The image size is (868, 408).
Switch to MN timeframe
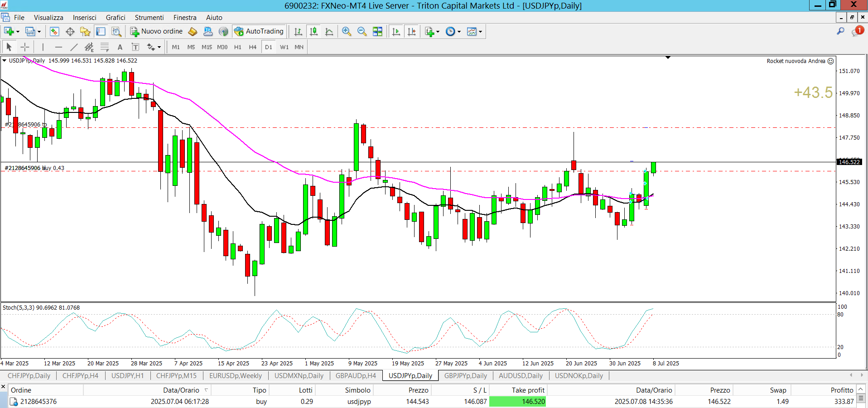[299, 47]
